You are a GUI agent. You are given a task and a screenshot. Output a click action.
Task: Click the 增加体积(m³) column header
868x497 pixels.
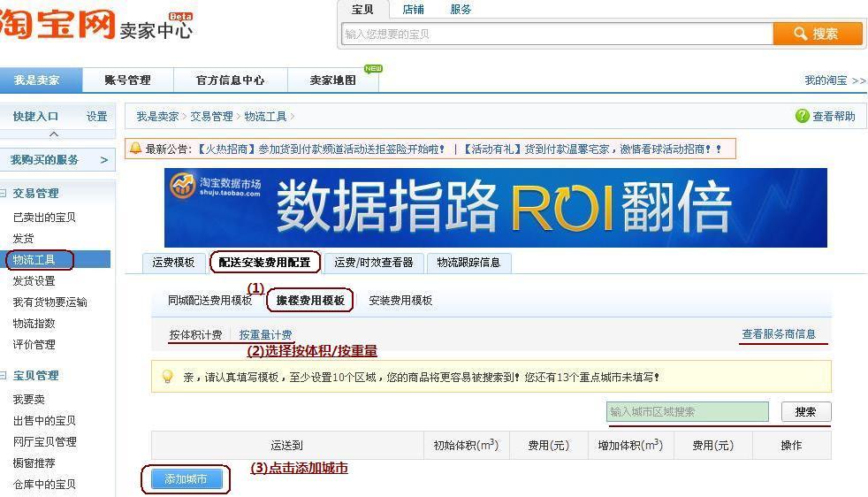[x=630, y=446]
